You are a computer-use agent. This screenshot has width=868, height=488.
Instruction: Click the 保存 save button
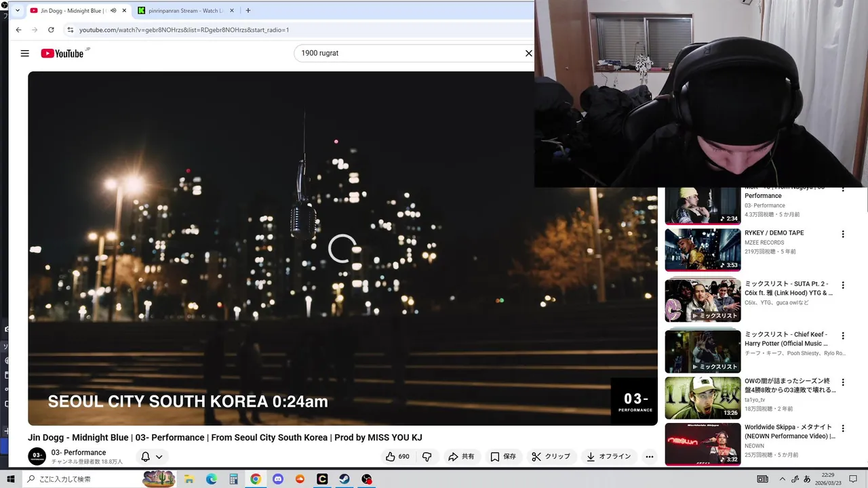pyautogui.click(x=503, y=457)
